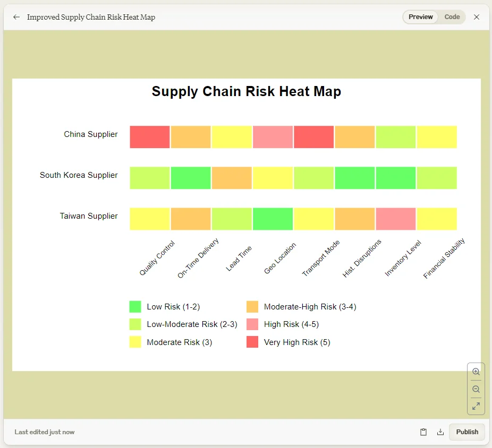The image size is (492, 448).
Task: Copy artifact using the clipboard icon
Action: pyautogui.click(x=423, y=432)
